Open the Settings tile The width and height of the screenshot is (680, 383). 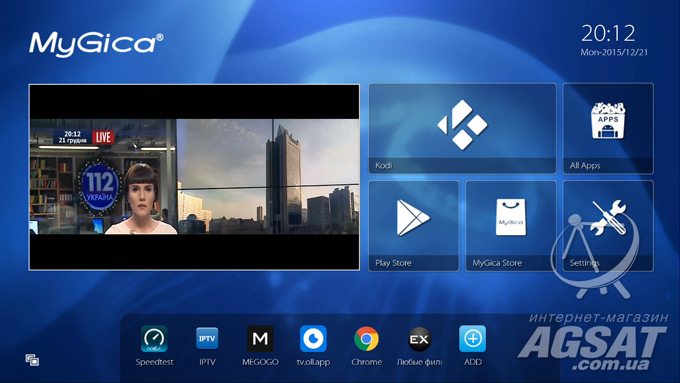click(x=608, y=226)
